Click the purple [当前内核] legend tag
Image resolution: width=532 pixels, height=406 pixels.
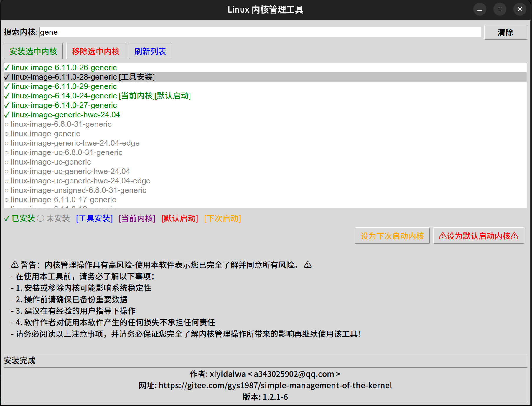(137, 218)
